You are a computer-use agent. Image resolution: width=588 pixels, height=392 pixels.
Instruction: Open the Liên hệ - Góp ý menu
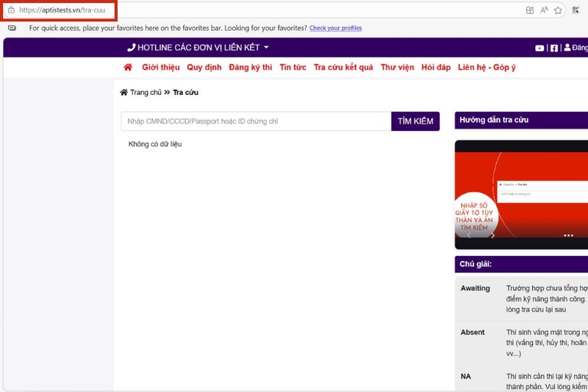click(487, 67)
